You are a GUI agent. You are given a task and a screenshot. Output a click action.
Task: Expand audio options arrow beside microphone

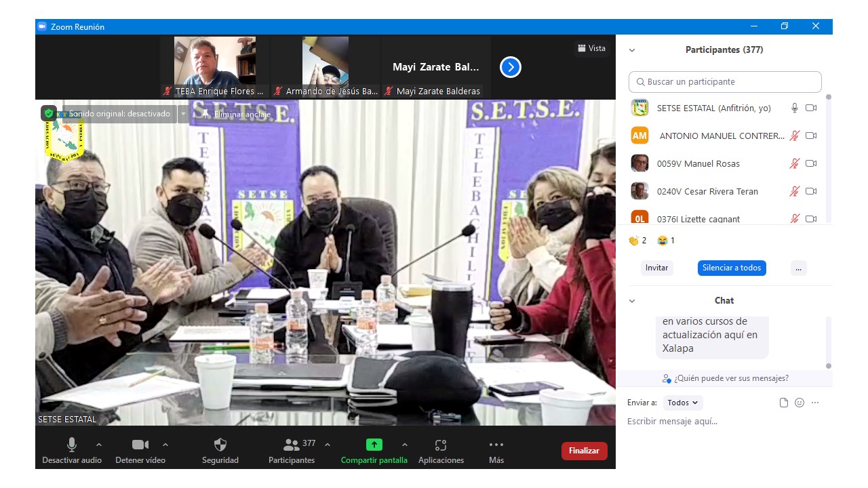point(99,445)
